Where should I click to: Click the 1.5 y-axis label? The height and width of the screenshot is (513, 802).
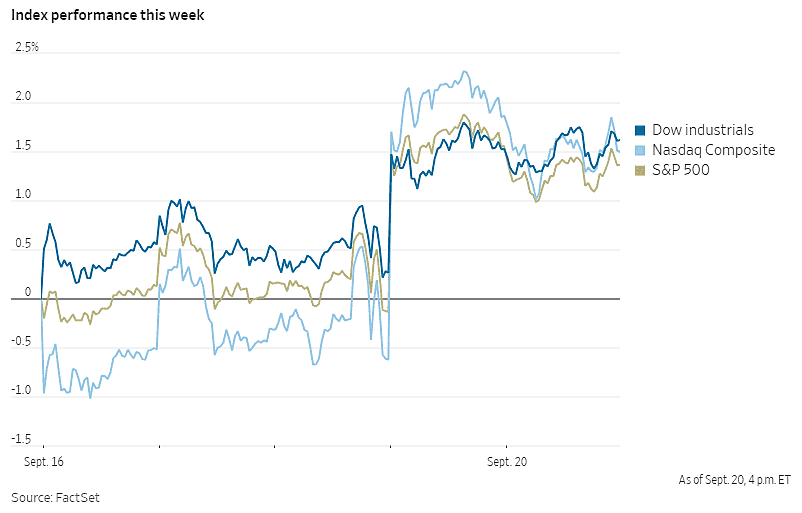coord(22,147)
